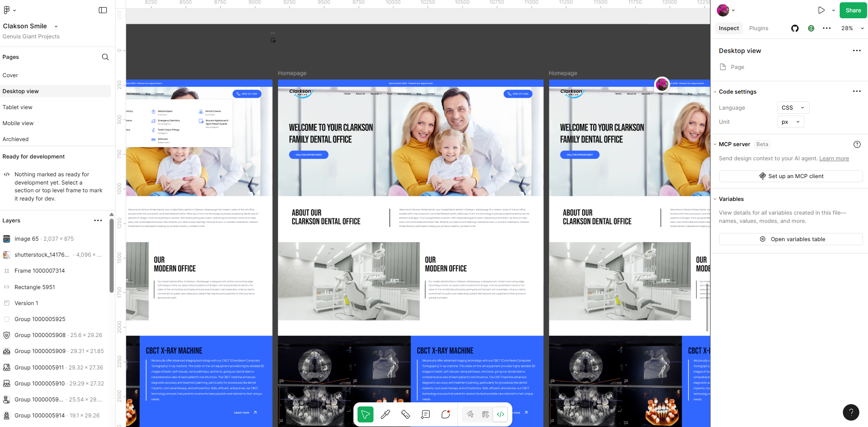Screen dimensions: 868x427
Task: Open the 28% zoom dropdown
Action: point(852,28)
